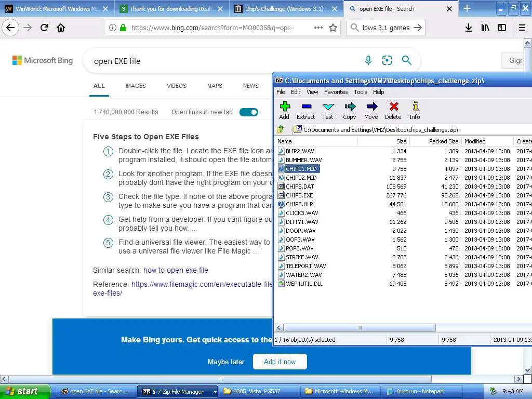Click Bing search input field

(x=224, y=61)
